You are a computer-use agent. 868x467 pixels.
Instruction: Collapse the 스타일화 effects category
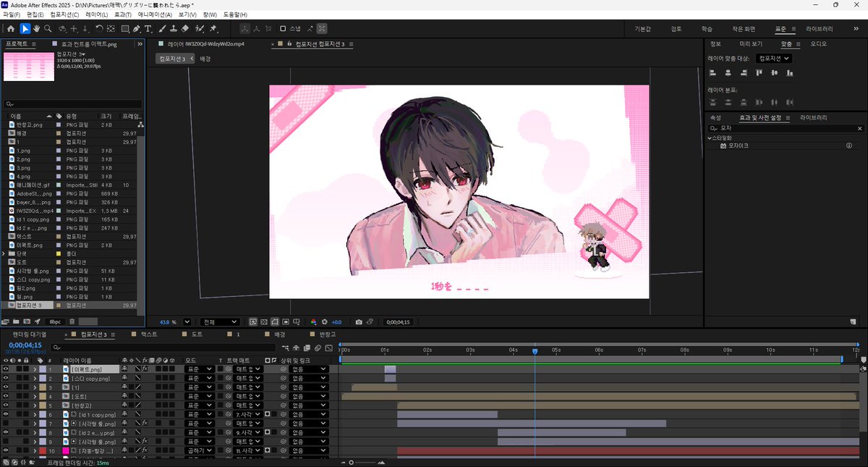click(710, 138)
